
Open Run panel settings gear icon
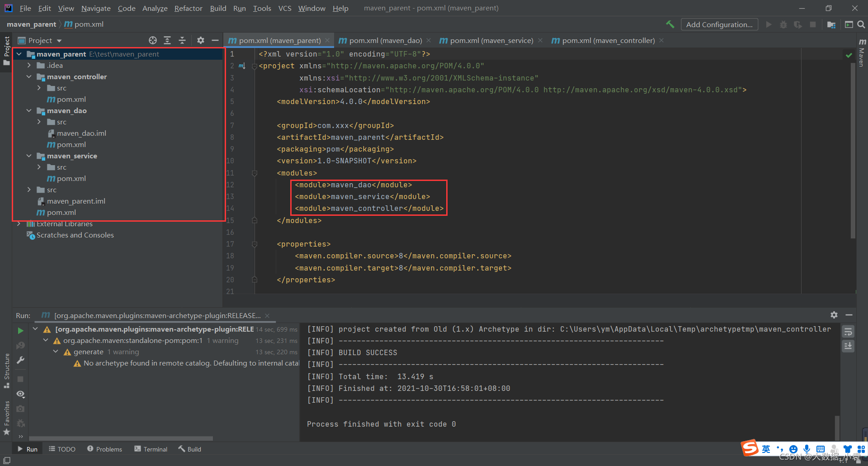click(834, 315)
